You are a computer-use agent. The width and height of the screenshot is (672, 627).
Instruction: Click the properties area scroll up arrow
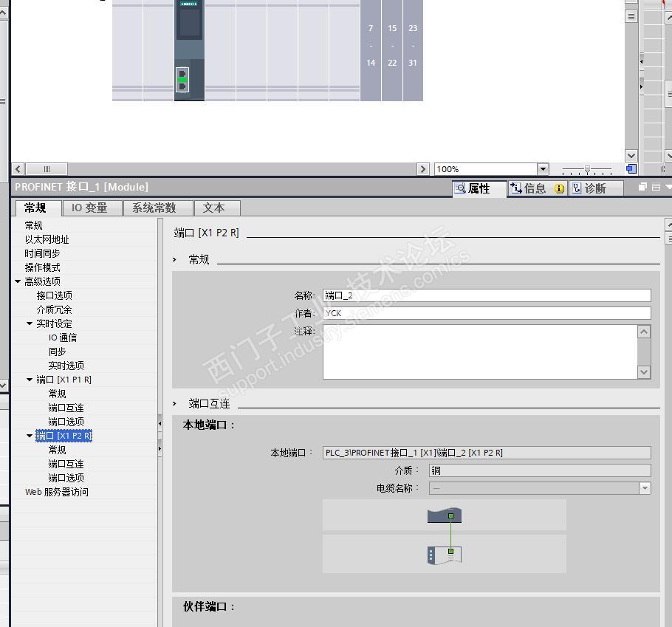coord(668,225)
